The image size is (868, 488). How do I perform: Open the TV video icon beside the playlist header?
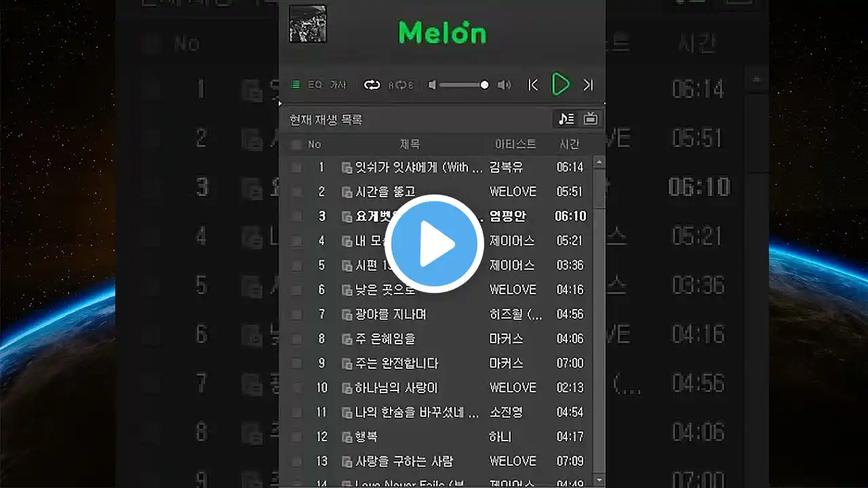point(591,119)
